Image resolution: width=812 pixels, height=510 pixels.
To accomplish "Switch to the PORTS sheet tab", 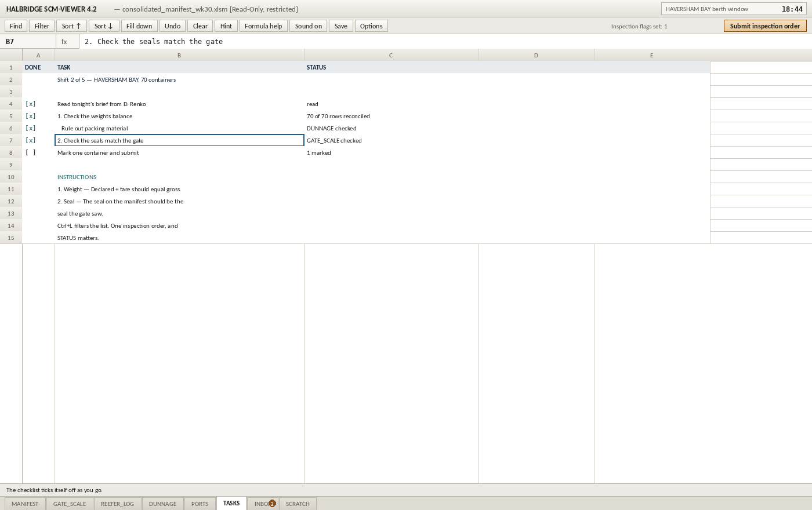I will (x=200, y=504).
